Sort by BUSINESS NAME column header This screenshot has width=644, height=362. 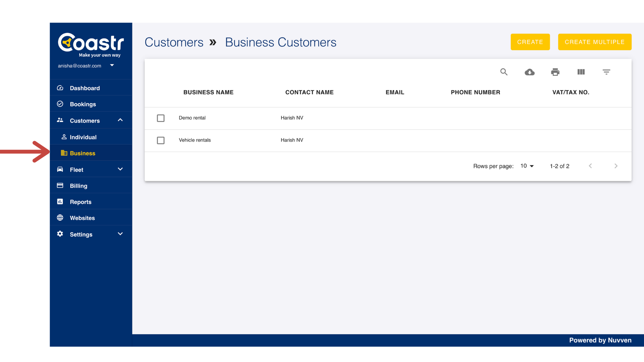208,92
